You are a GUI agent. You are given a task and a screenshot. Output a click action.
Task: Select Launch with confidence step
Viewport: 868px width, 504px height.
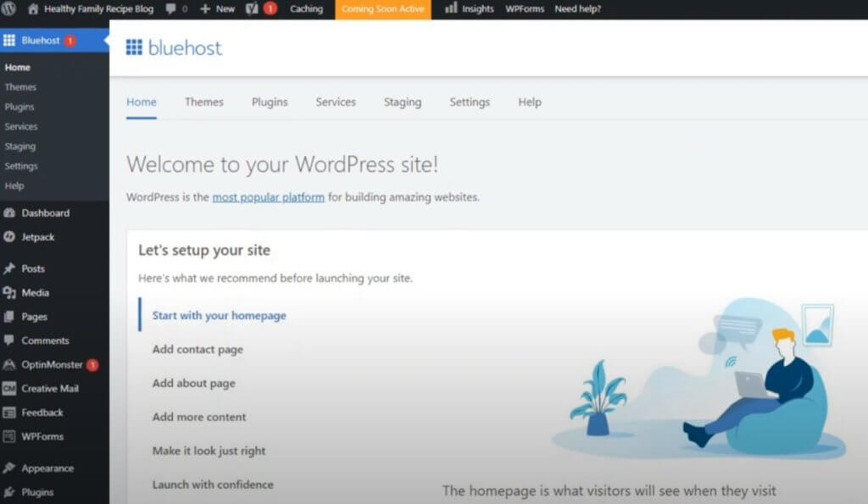click(x=213, y=484)
